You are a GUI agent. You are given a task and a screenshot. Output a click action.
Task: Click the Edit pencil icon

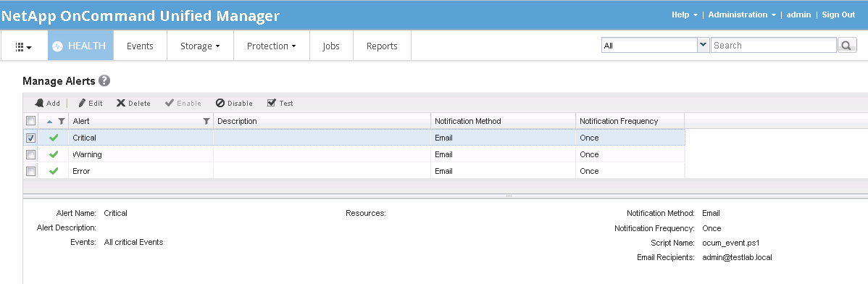[x=82, y=103]
